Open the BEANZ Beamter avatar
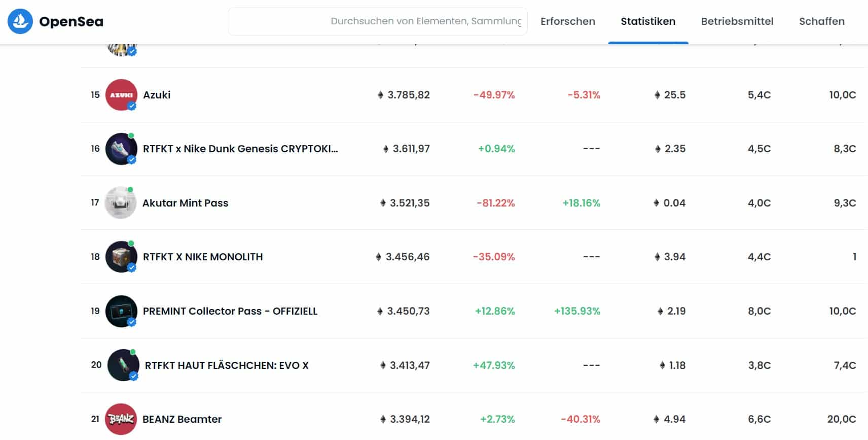Image resolution: width=868 pixels, height=440 pixels. pos(121,419)
